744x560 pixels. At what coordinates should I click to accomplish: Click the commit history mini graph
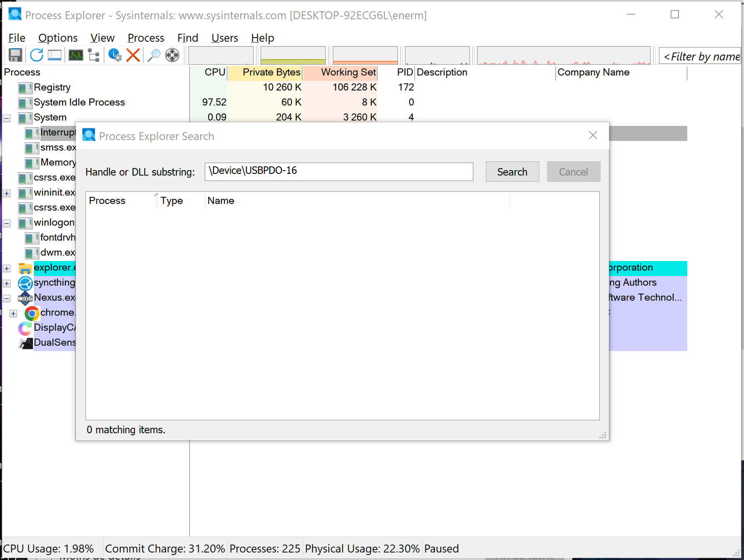(293, 55)
